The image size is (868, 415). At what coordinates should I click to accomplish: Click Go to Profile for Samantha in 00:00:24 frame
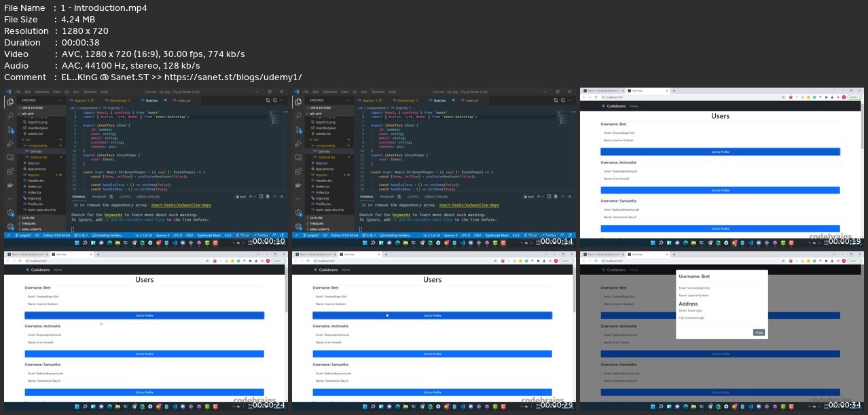point(144,391)
